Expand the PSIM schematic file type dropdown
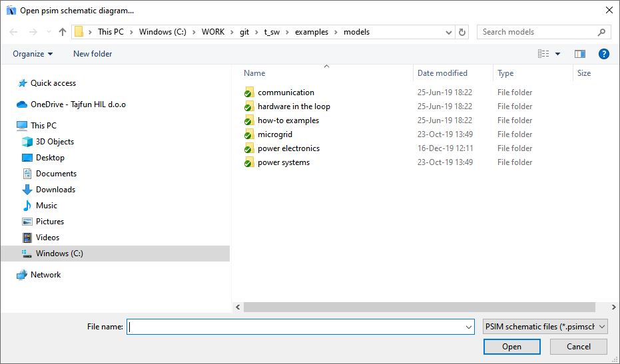Viewport: 620px width, 364px height. [545, 327]
